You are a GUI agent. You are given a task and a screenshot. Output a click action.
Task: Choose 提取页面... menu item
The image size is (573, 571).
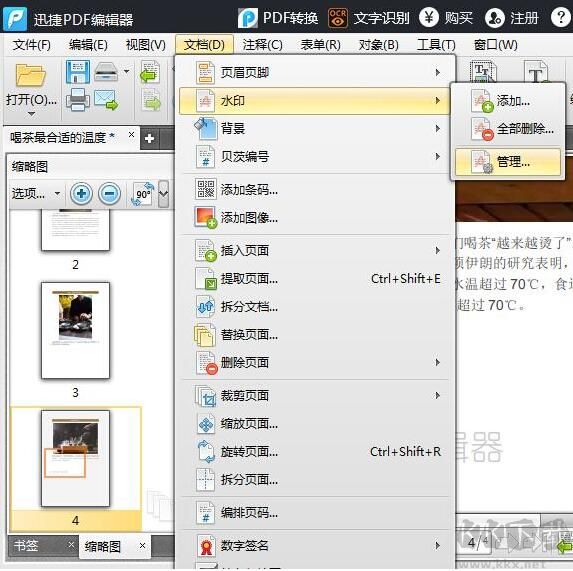(x=314, y=279)
